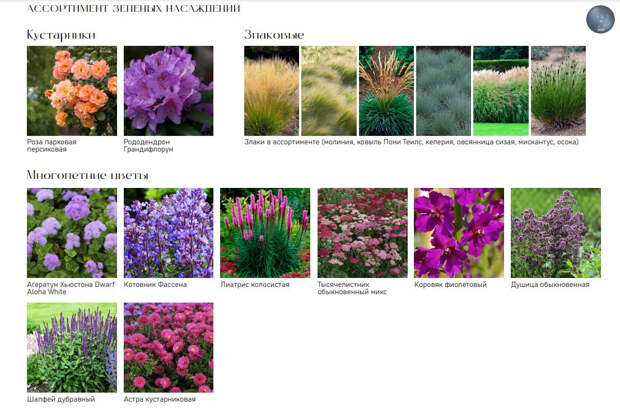The width and height of the screenshot is (620, 415).
Task: Click the Кустарники section heading
Action: click(x=61, y=35)
